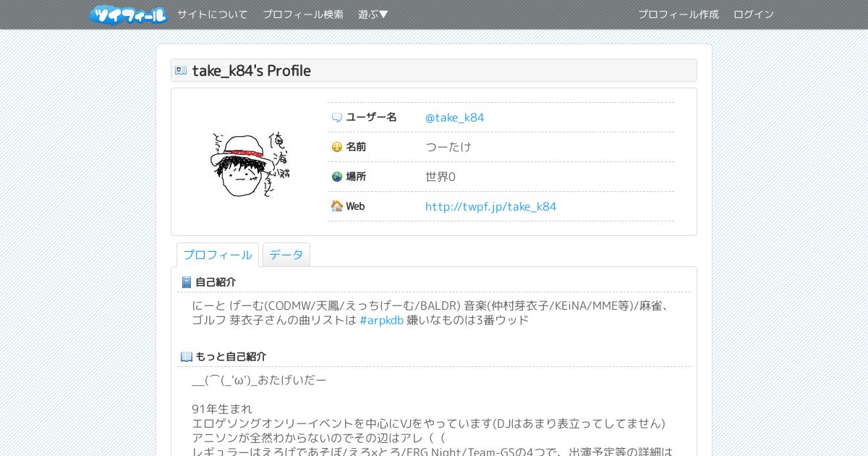This screenshot has height=456, width=868.
Task: Click the 91年生まれ line
Action: coord(222,409)
